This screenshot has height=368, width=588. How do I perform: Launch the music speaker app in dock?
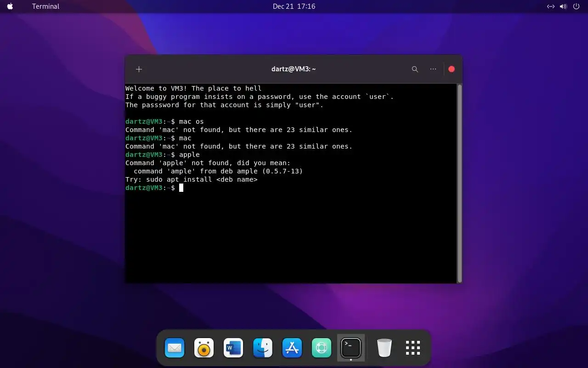204,348
